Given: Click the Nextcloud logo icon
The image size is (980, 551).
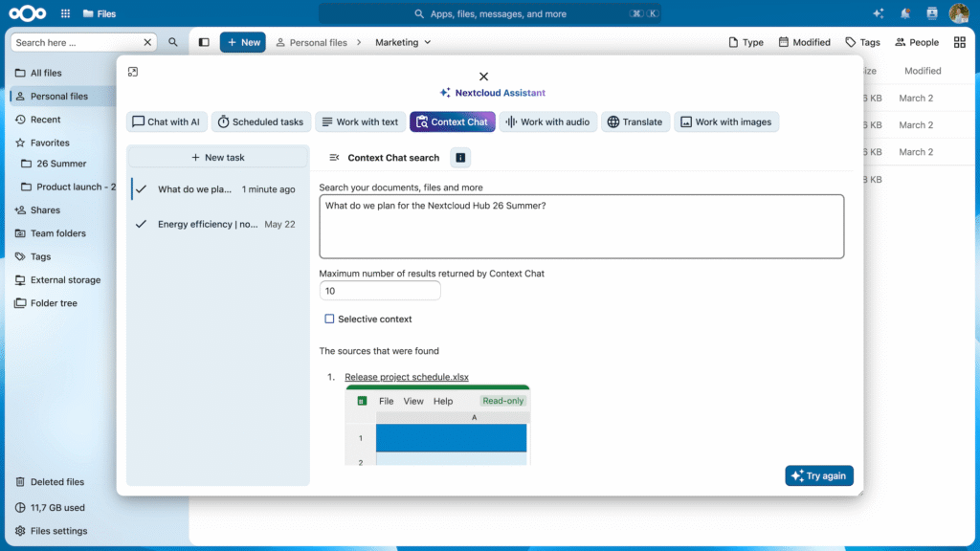Looking at the screenshot, I should point(28,13).
